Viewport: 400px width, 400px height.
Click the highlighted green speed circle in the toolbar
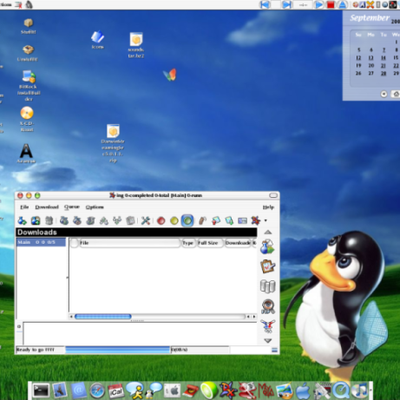[x=187, y=220]
